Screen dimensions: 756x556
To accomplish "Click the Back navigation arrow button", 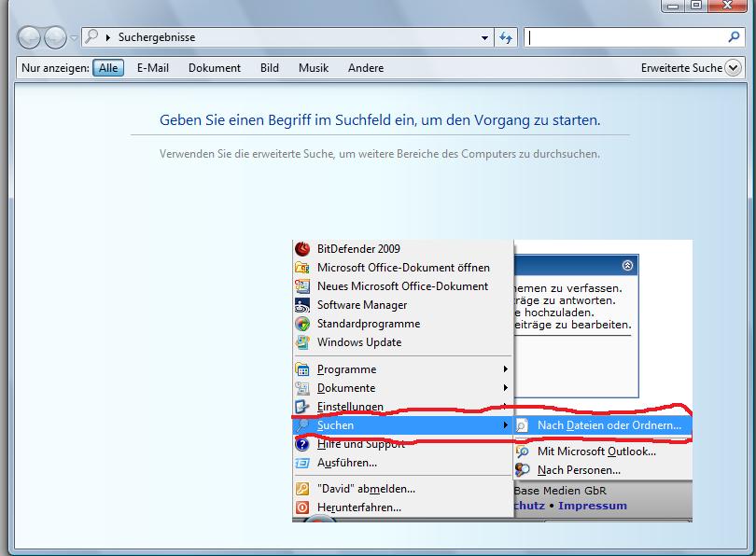I will [x=29, y=37].
